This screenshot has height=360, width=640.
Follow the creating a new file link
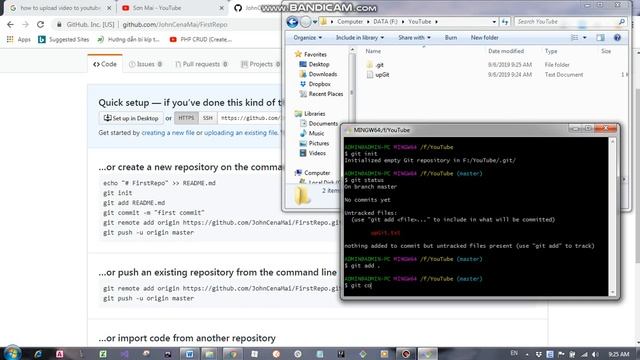coord(168,133)
